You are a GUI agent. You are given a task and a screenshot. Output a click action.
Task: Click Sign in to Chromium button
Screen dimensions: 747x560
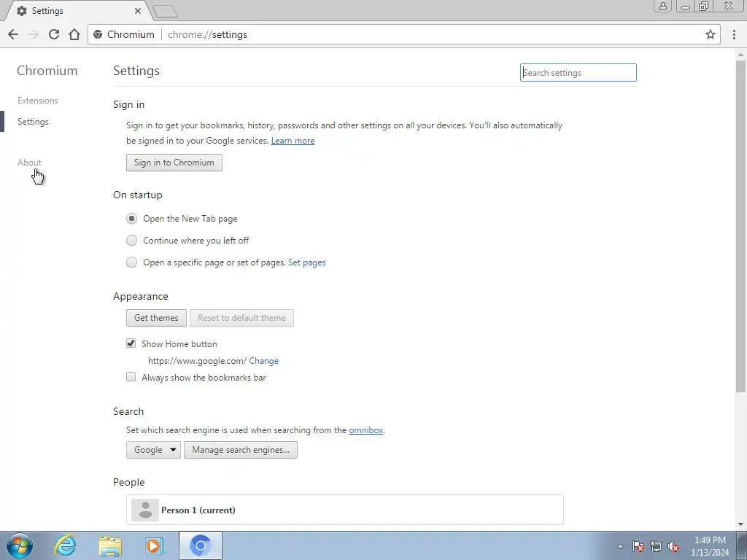(174, 163)
